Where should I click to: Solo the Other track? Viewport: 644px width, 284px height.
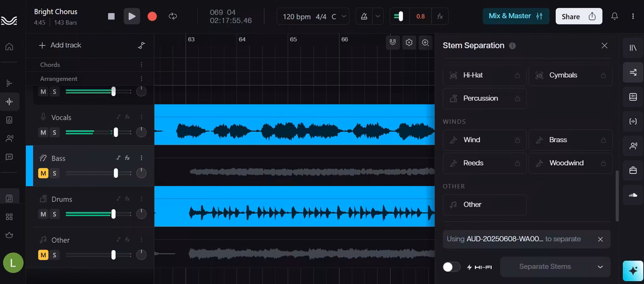[54, 255]
